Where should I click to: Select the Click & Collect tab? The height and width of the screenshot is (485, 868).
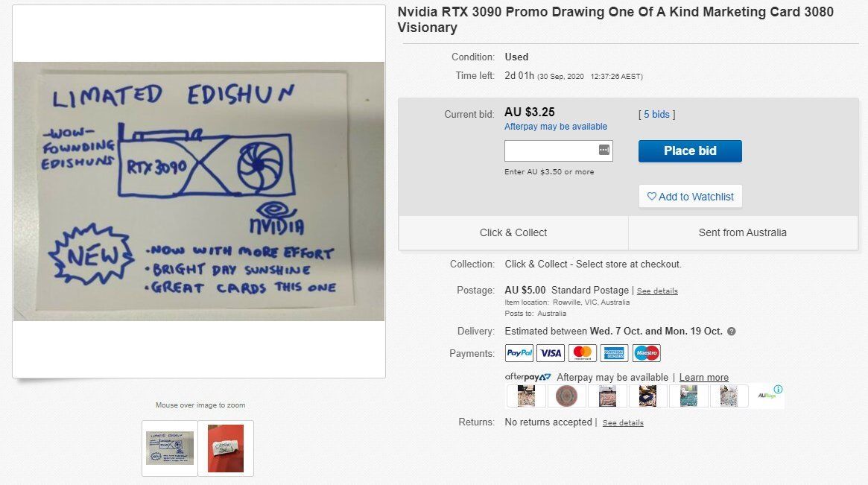pyautogui.click(x=513, y=232)
